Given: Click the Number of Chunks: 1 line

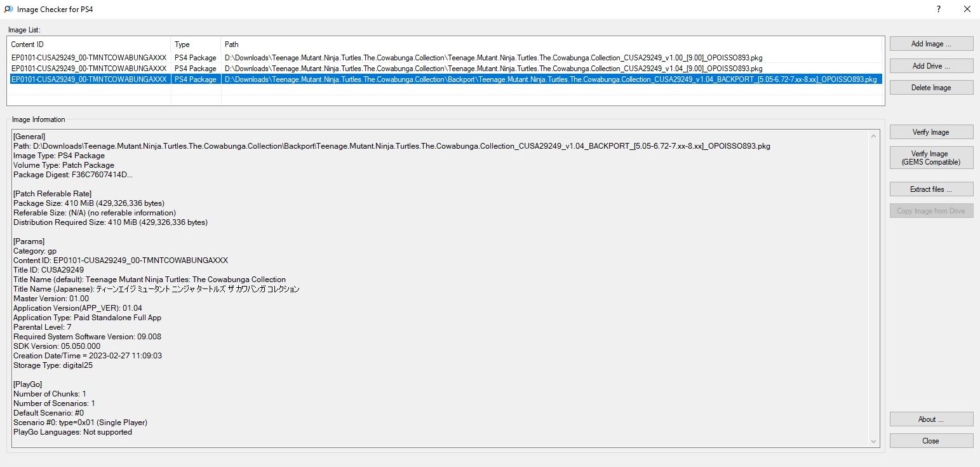Looking at the screenshot, I should 50,393.
